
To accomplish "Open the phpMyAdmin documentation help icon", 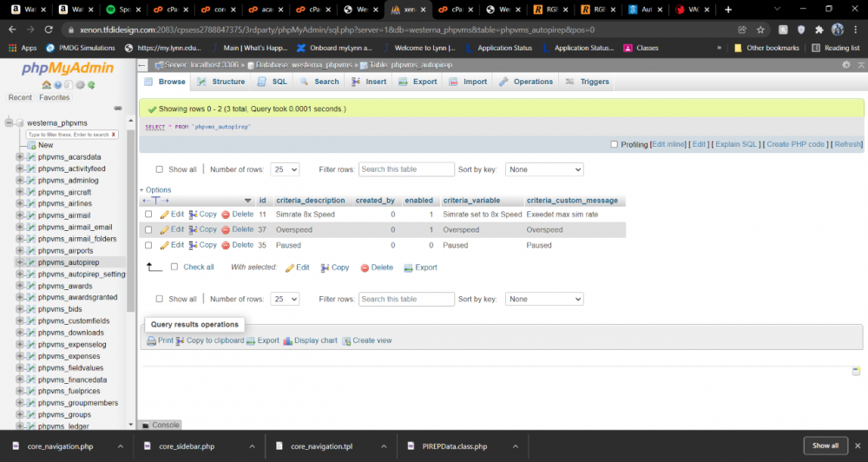I will [x=57, y=85].
